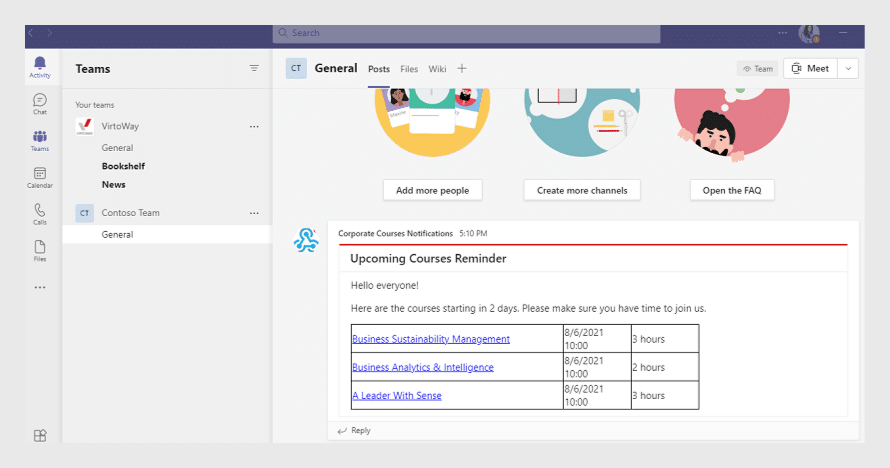The width and height of the screenshot is (890, 468).
Task: Click the '3 hours' cell for Business Sustainability
Action: point(665,339)
